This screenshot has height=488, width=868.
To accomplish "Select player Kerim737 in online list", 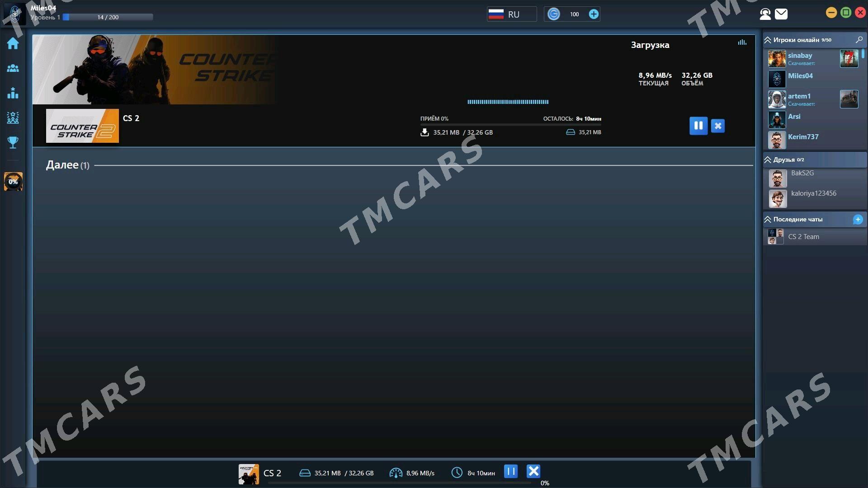I will tap(803, 137).
